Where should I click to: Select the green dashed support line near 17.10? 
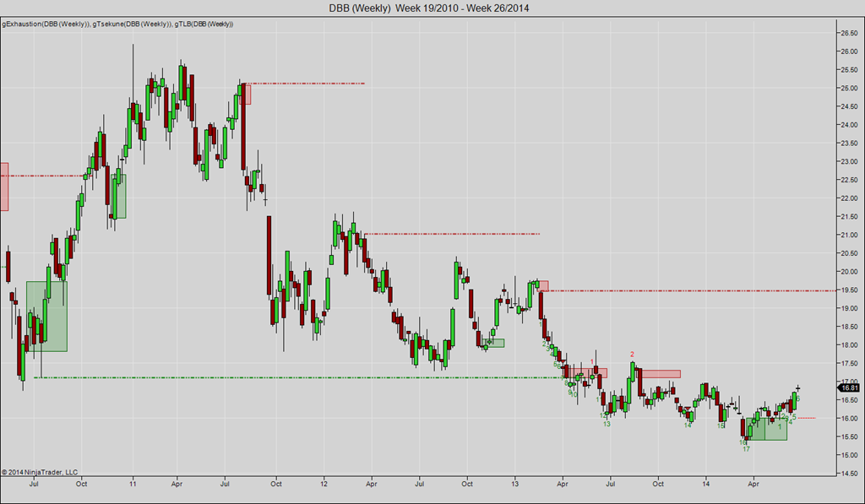[298, 377]
